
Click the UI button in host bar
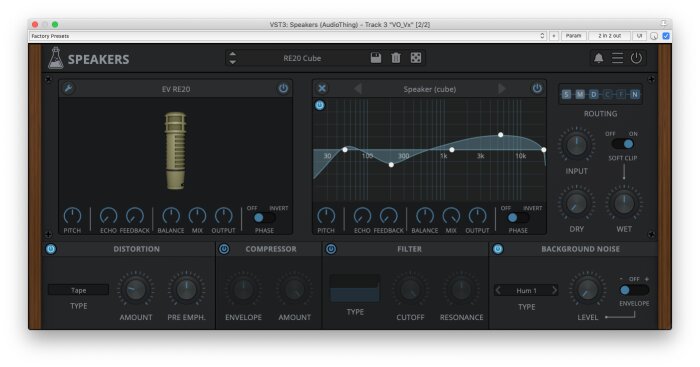coord(639,36)
